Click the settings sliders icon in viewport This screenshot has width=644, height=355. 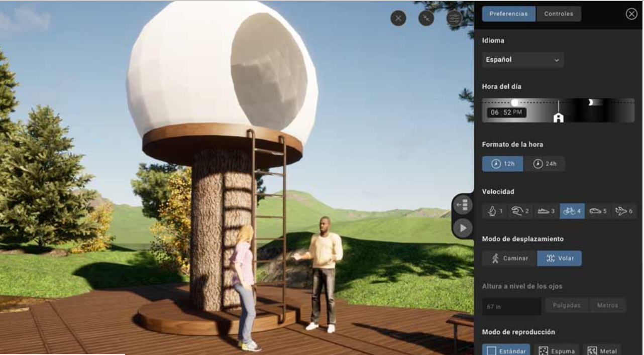coord(454,19)
